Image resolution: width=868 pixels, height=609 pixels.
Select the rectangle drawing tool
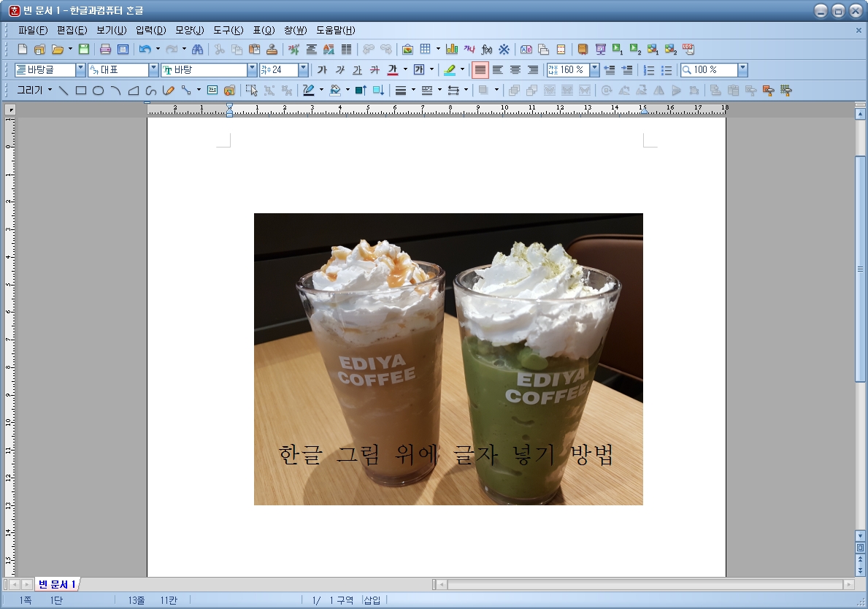pos(81,91)
